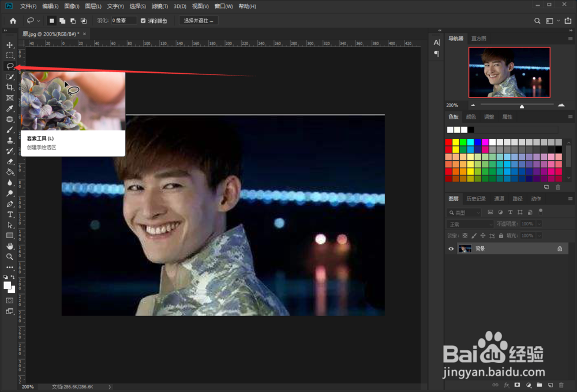Open the layer blend mode dropdown
Screen dimensions: 577x392
point(470,224)
